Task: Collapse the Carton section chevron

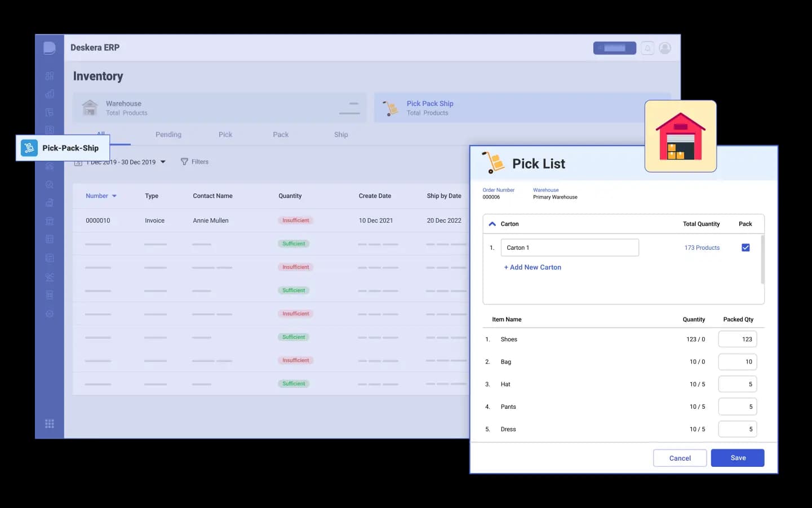Action: point(492,224)
